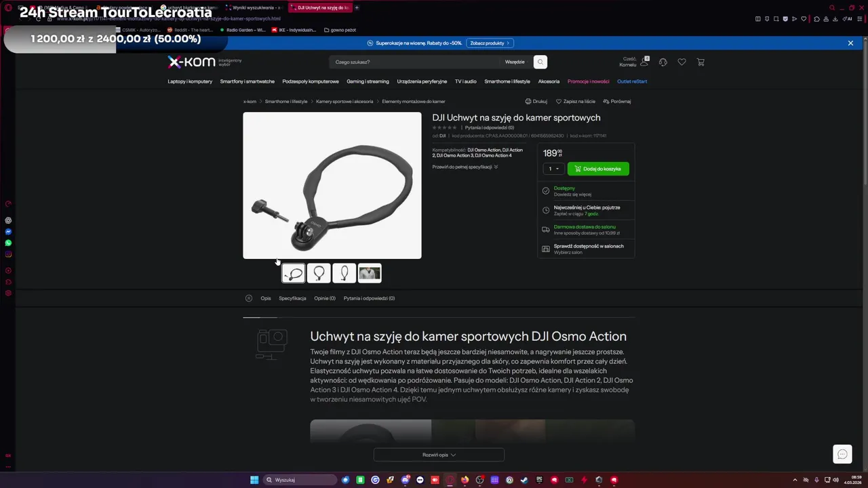Open Discord from the taskbar
This screenshot has height=488, width=868.
[405, 480]
